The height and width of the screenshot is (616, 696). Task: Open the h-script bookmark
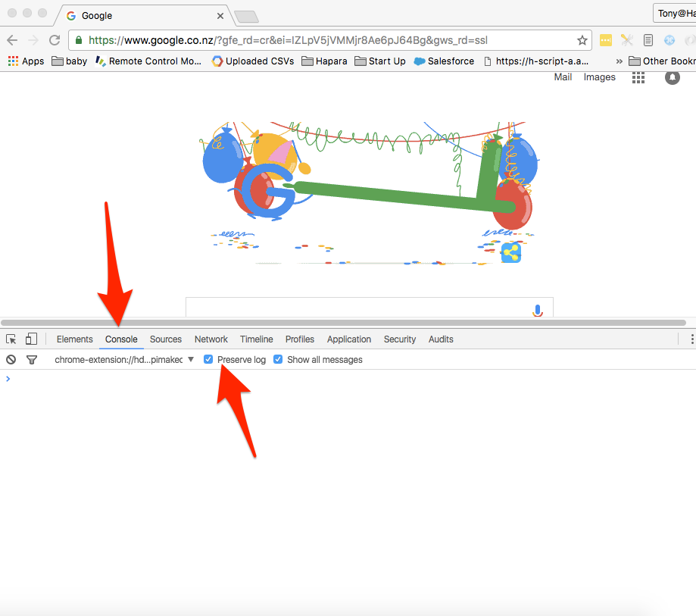[x=536, y=61]
